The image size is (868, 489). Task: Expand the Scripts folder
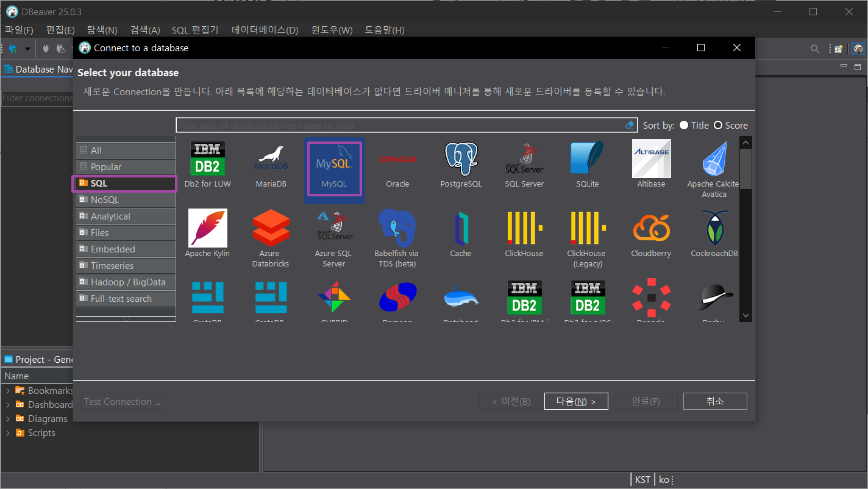point(8,432)
